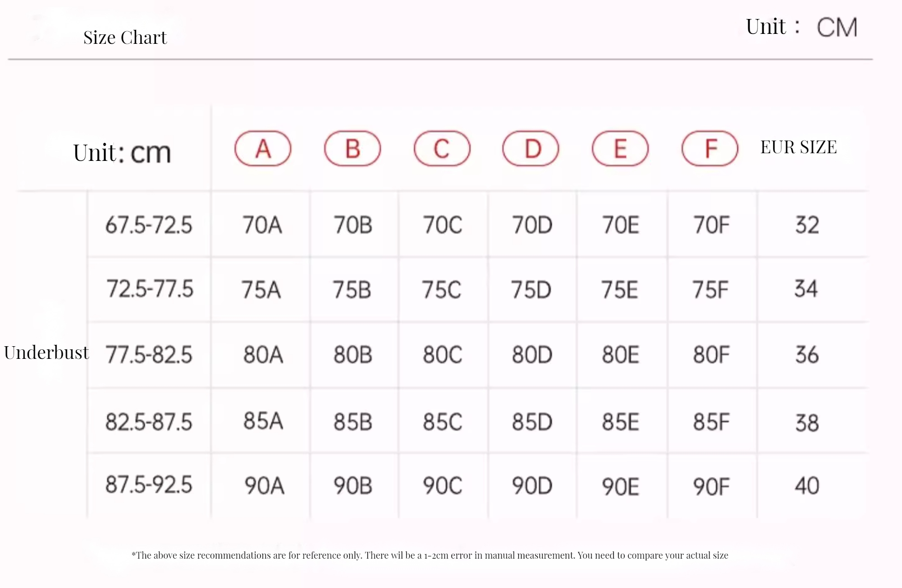Screen dimensions: 902x588
Task: Click the Underbust row label
Action: [x=46, y=352]
